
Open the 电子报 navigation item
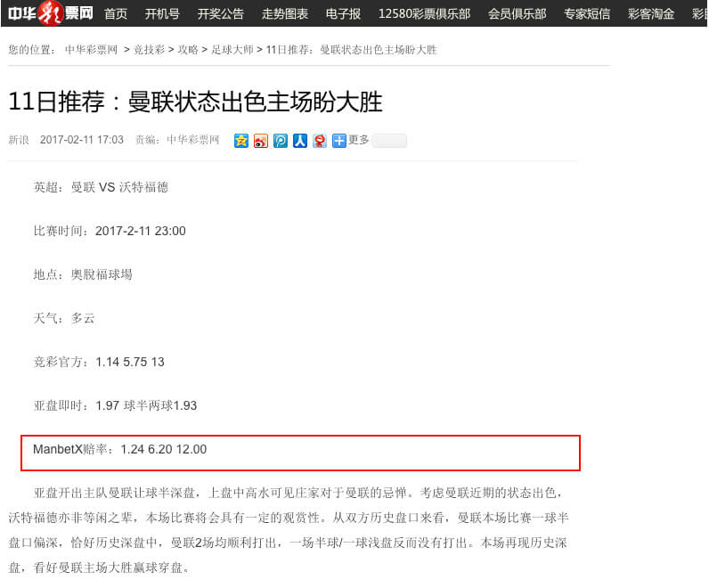343,13
